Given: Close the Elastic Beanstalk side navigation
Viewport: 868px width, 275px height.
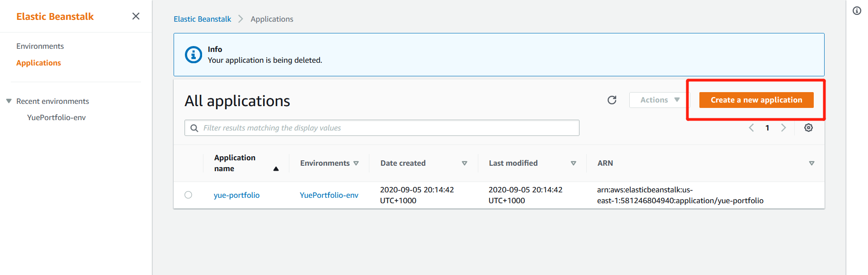Looking at the screenshot, I should (136, 16).
